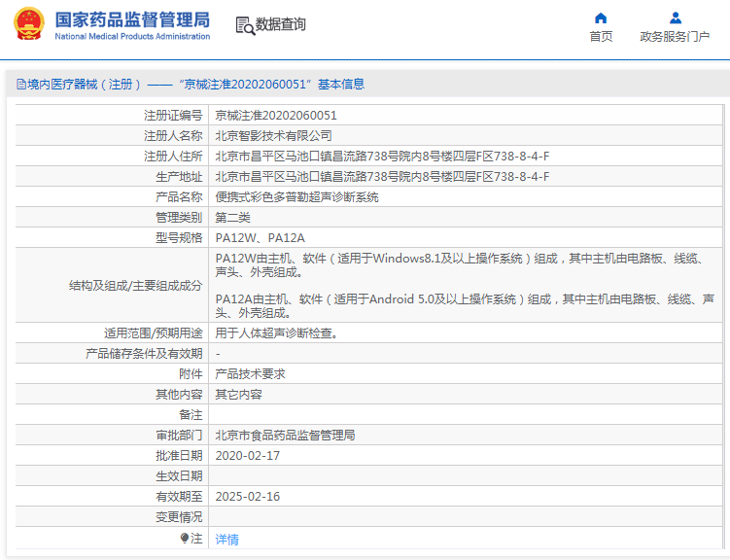
Task: Click 适用范围/预期用途 label
Action: pos(154,333)
